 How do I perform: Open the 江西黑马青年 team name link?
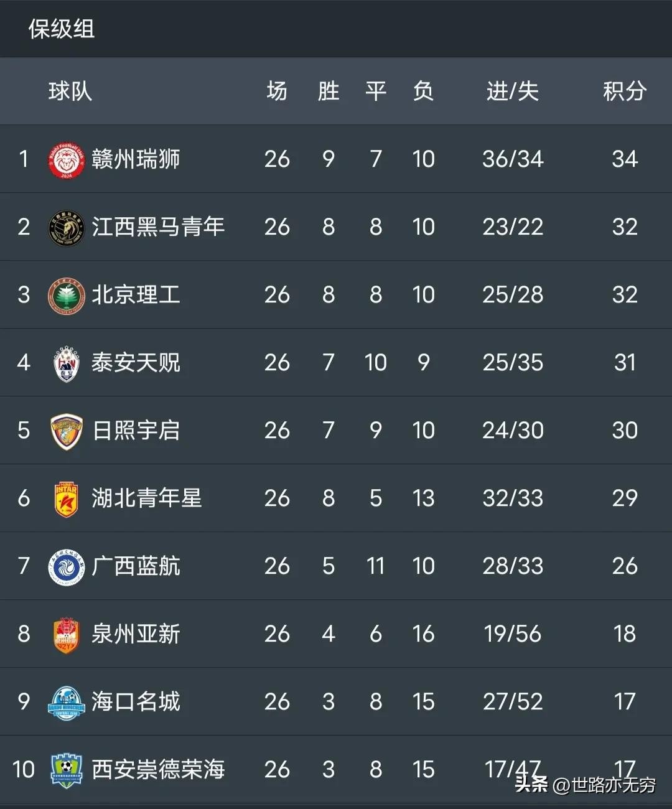pos(158,227)
